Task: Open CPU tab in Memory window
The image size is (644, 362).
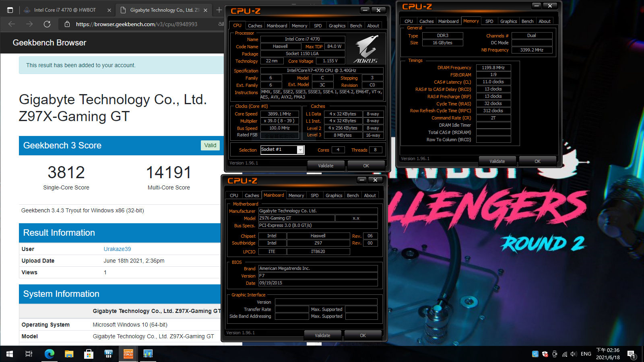Action: pyautogui.click(x=409, y=21)
